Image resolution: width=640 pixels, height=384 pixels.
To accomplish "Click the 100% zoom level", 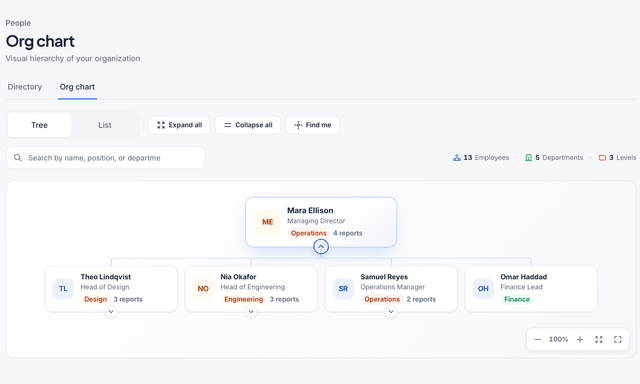I will 558,340.
